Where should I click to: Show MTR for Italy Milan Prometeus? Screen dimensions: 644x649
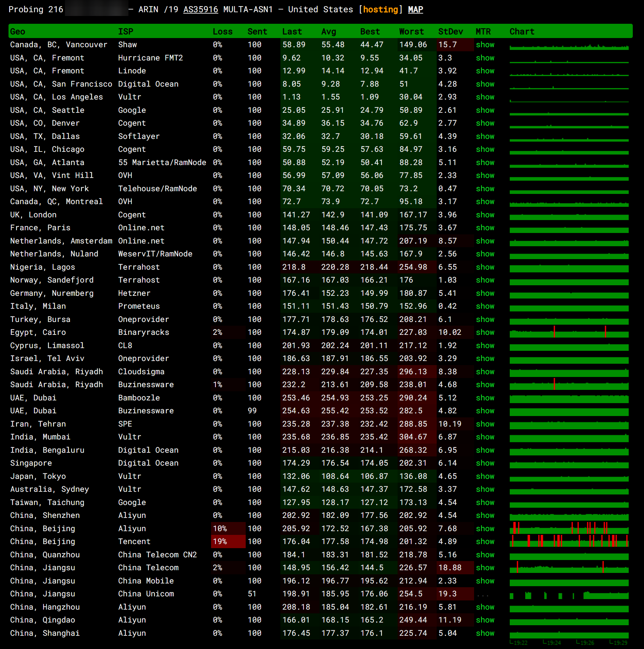coord(485,306)
